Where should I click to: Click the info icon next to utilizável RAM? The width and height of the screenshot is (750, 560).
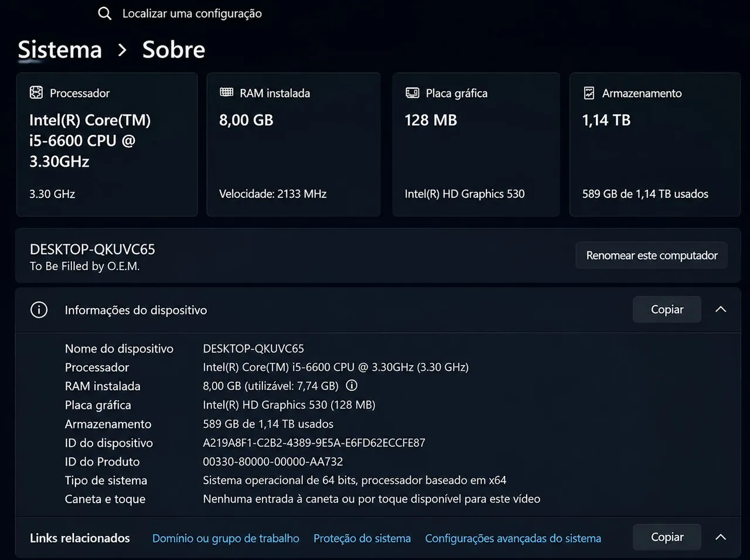352,385
